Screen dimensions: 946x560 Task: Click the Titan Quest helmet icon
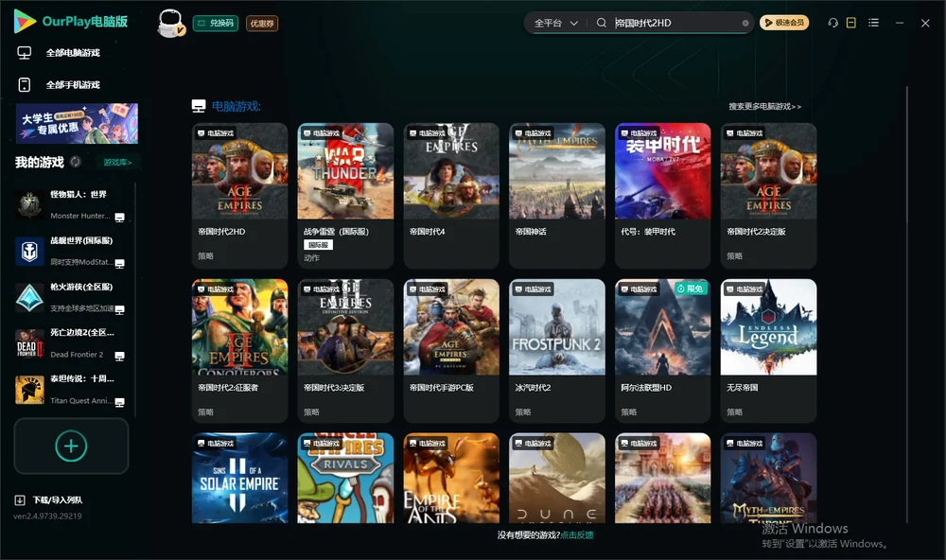[x=29, y=390]
